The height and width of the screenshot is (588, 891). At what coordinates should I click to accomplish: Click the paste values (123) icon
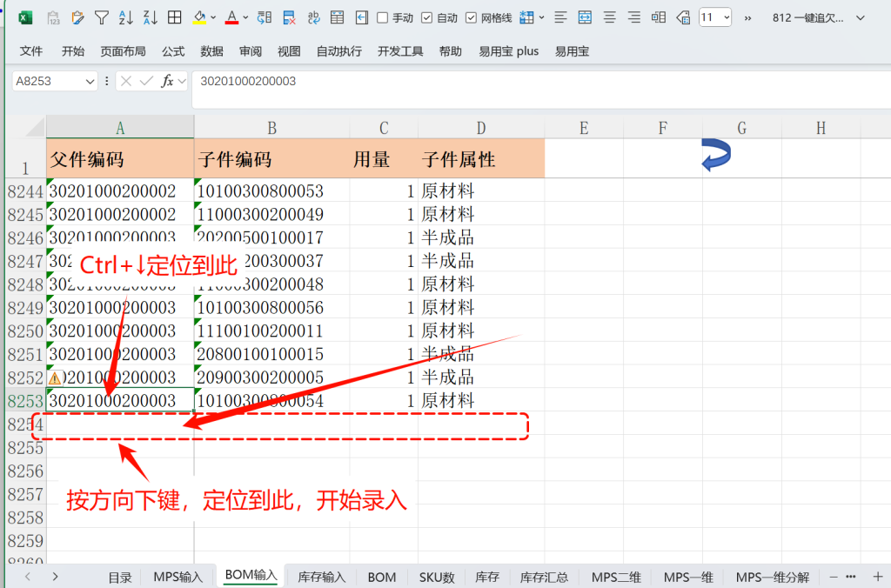53,18
